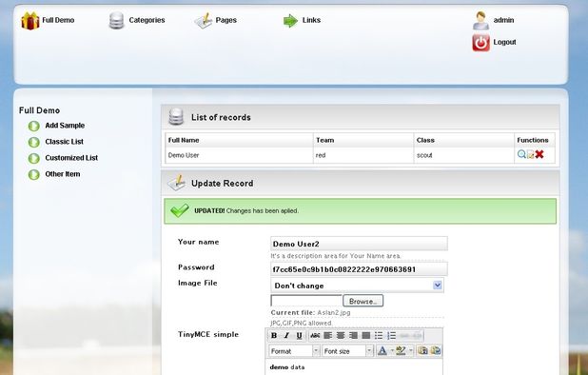Open the Image File "Don't change" dropdown
Image resolution: width=588 pixels, height=375 pixels.
[x=357, y=286]
